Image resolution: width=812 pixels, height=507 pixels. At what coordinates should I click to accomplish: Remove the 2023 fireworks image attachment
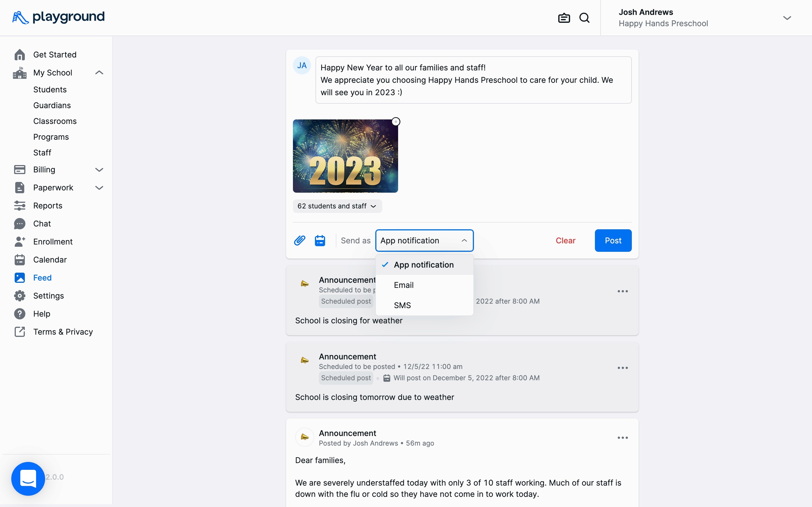coord(396,122)
